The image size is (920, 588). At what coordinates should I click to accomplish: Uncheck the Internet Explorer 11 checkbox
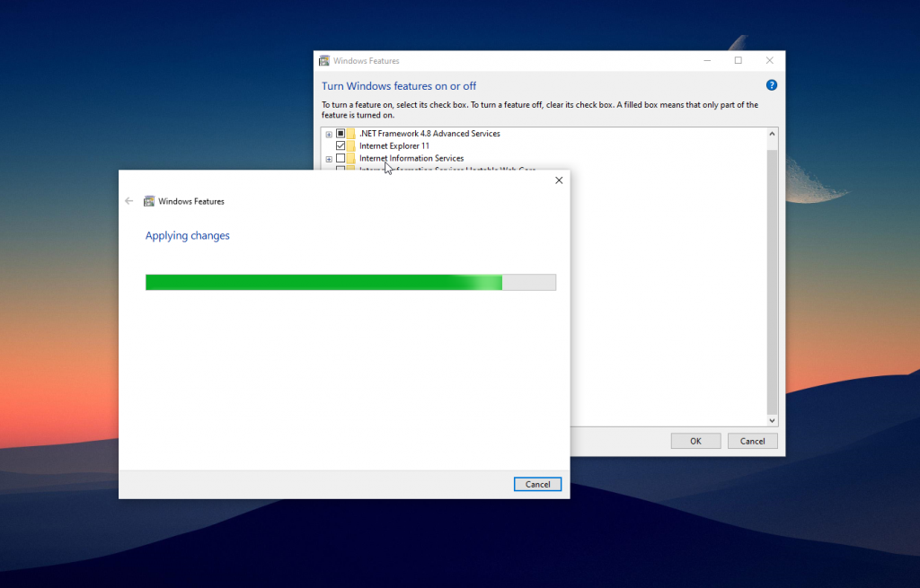(x=341, y=146)
